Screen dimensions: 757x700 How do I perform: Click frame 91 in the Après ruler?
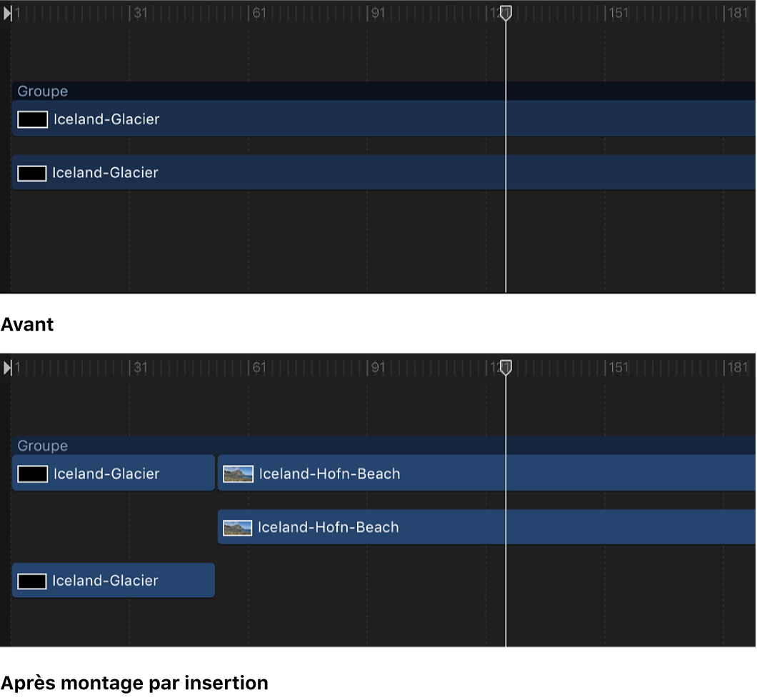pos(378,367)
